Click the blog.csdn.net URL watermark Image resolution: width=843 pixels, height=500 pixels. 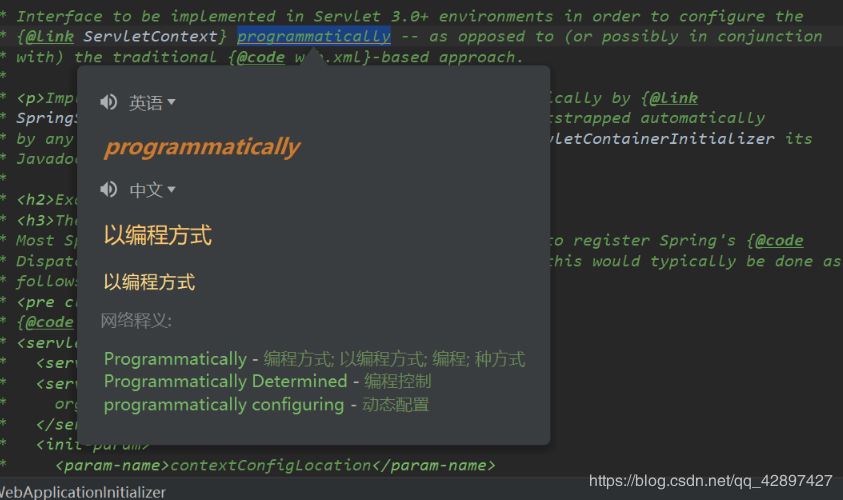710,481
